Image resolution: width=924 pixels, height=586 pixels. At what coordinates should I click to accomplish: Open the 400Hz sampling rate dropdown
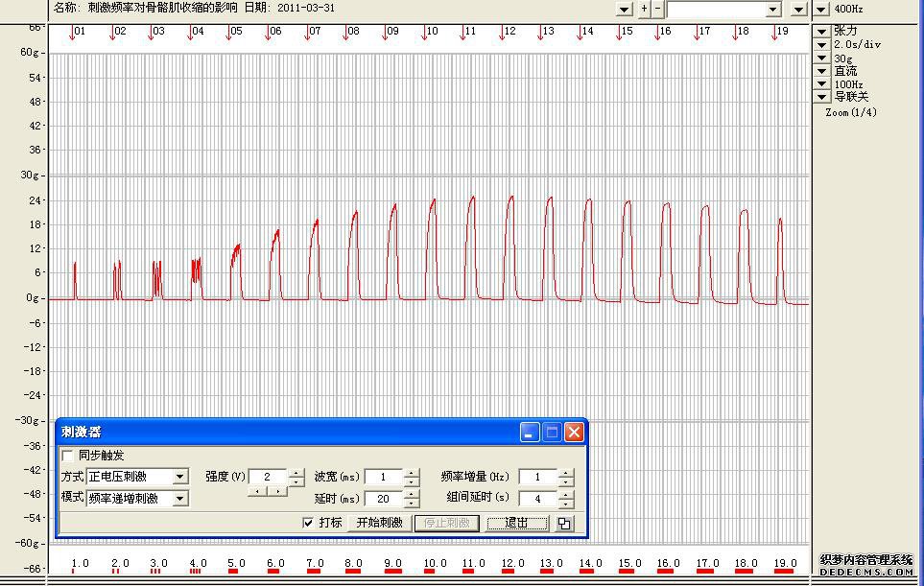pyautogui.click(x=822, y=10)
